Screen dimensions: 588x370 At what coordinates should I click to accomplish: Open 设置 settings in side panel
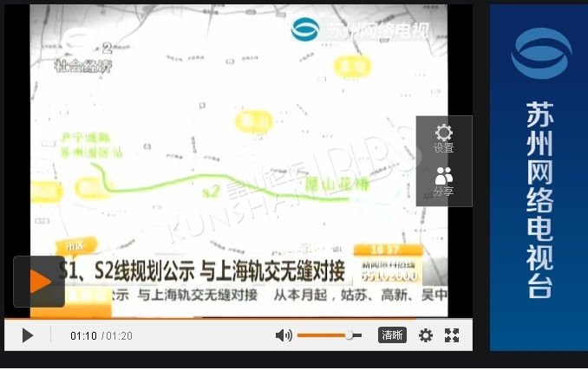444,138
